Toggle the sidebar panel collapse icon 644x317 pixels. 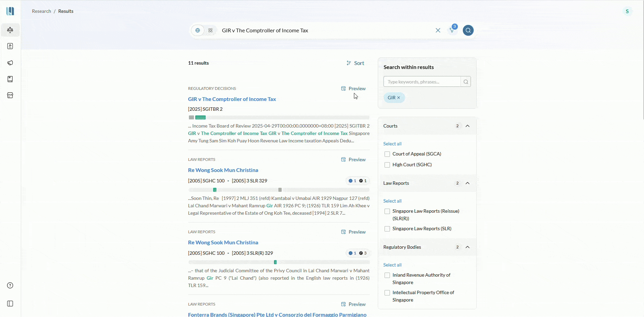[x=10, y=304]
